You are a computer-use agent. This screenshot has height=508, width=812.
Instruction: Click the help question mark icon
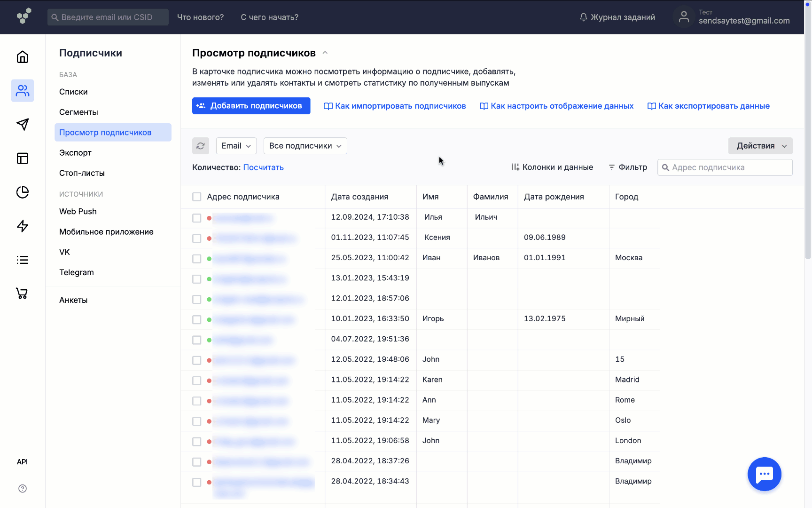[x=23, y=488]
